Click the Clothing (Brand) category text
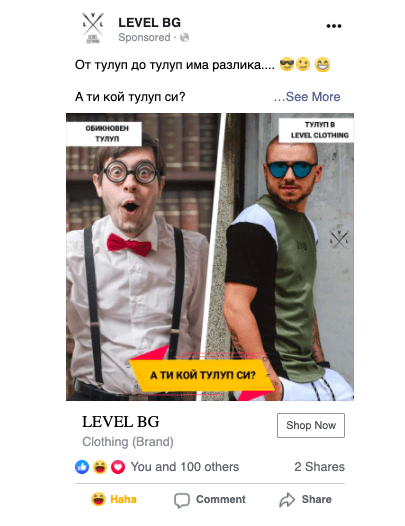This screenshot has width=405, height=526. 128,442
